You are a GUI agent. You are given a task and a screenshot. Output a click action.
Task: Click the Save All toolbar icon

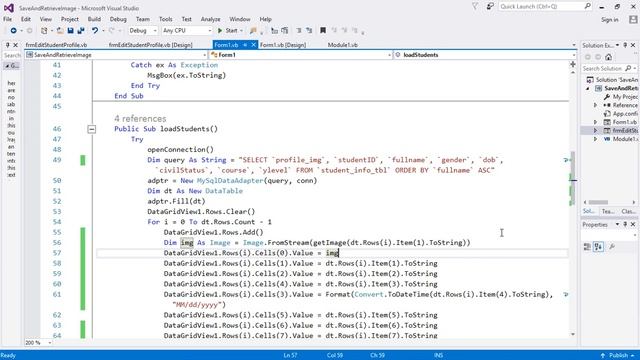(81, 31)
